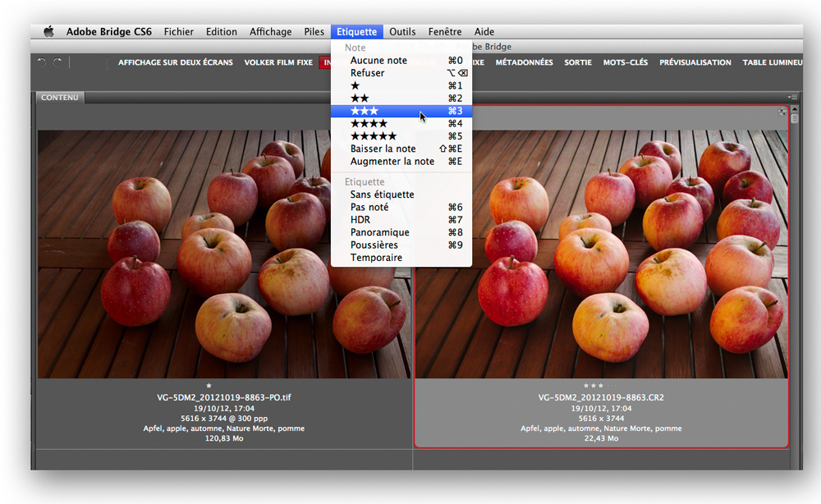Apply the Pas noté label
The image size is (821, 504).
[x=401, y=207]
